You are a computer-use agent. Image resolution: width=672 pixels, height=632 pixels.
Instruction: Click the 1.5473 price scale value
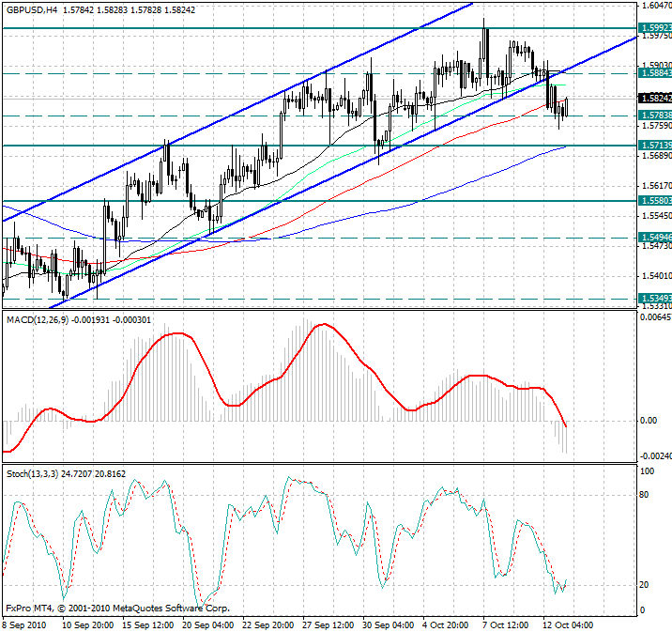pos(657,246)
